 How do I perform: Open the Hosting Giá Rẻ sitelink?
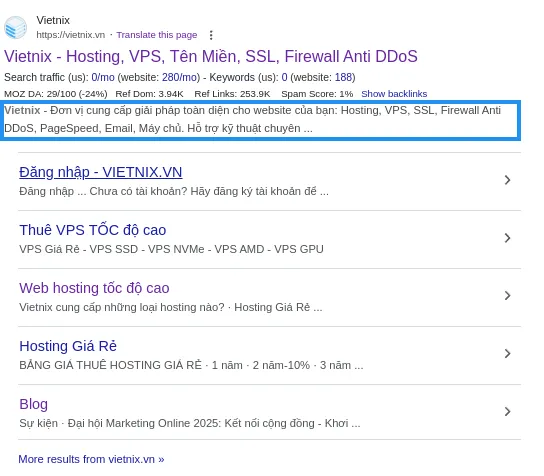click(68, 346)
